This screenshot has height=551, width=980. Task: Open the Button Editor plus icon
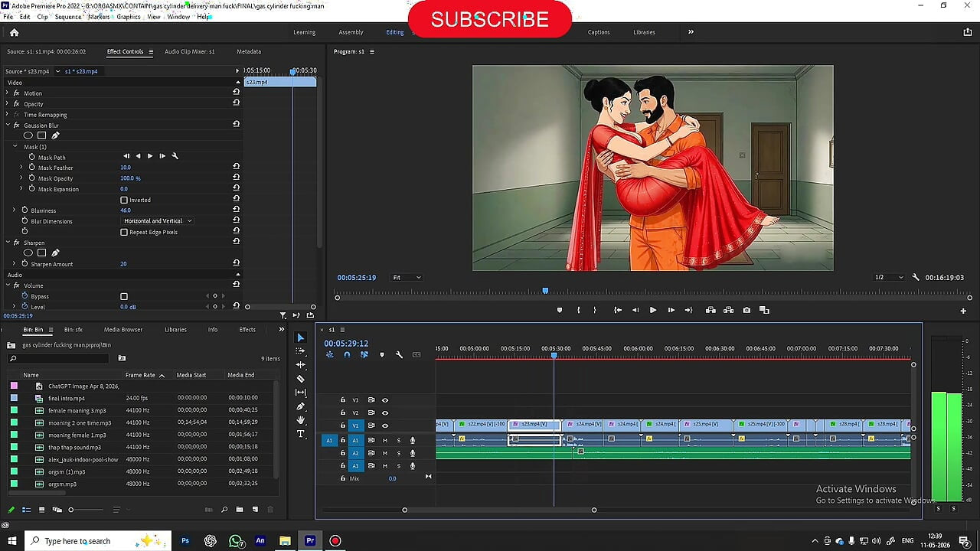pos(963,311)
